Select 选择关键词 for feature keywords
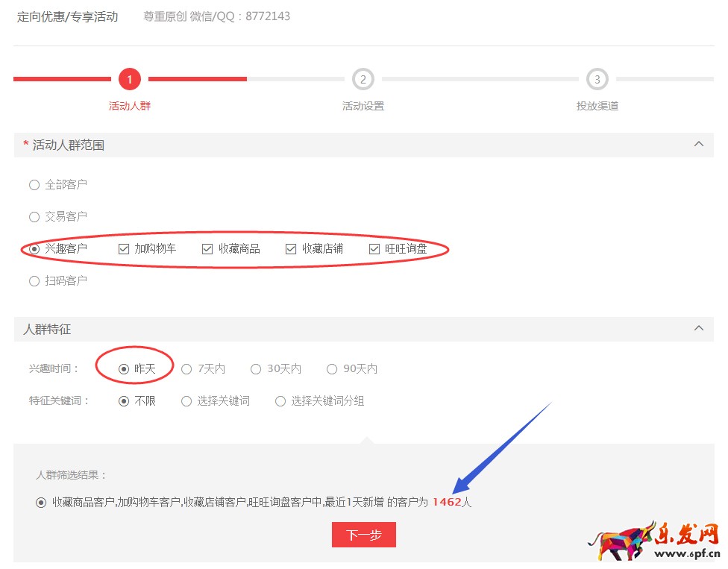The height and width of the screenshot is (569, 728). coord(186,401)
